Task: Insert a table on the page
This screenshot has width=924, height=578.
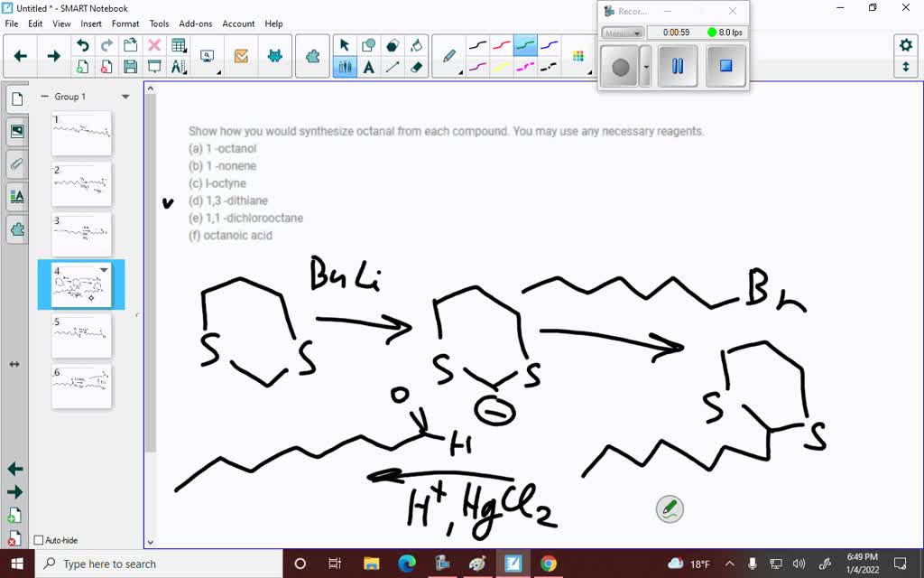Action: [x=178, y=45]
